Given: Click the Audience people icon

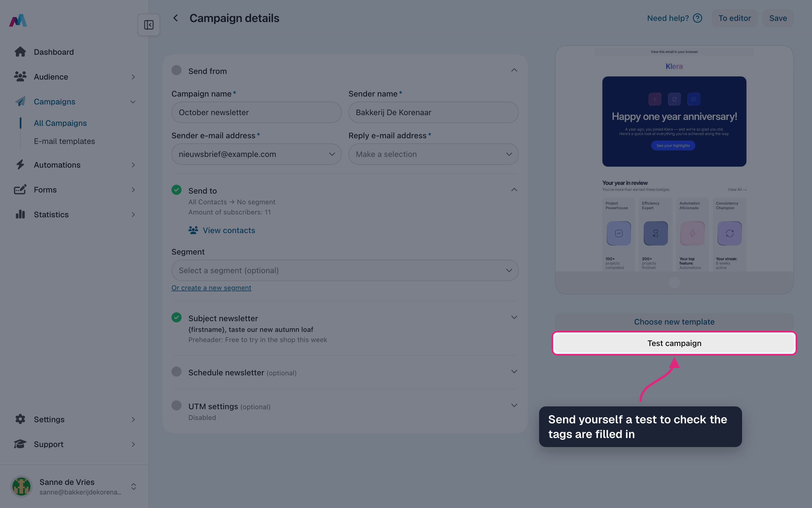Looking at the screenshot, I should [20, 76].
